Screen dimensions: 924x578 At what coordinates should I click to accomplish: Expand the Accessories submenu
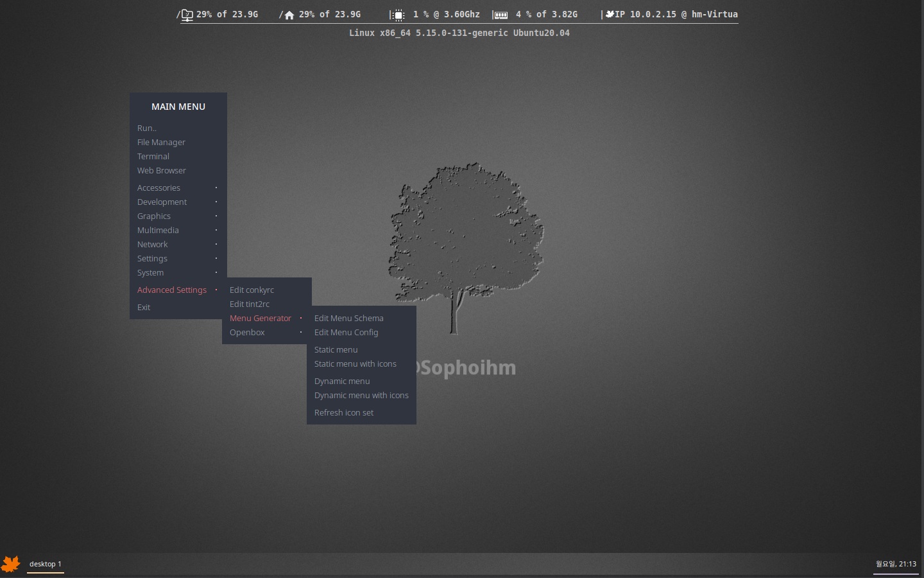[x=159, y=188]
